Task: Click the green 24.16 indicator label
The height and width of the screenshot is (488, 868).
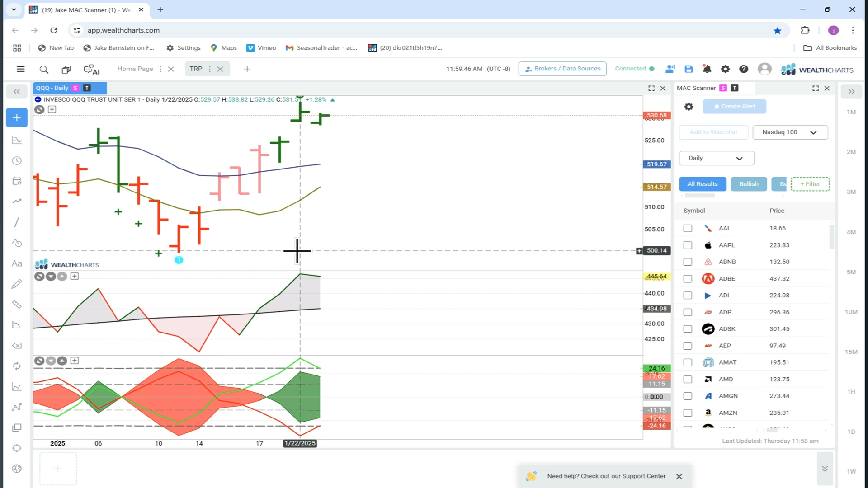Action: pos(656,368)
